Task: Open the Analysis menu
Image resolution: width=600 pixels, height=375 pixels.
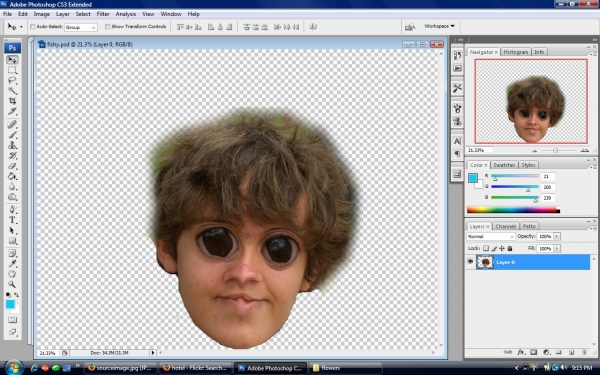Action: click(x=126, y=14)
